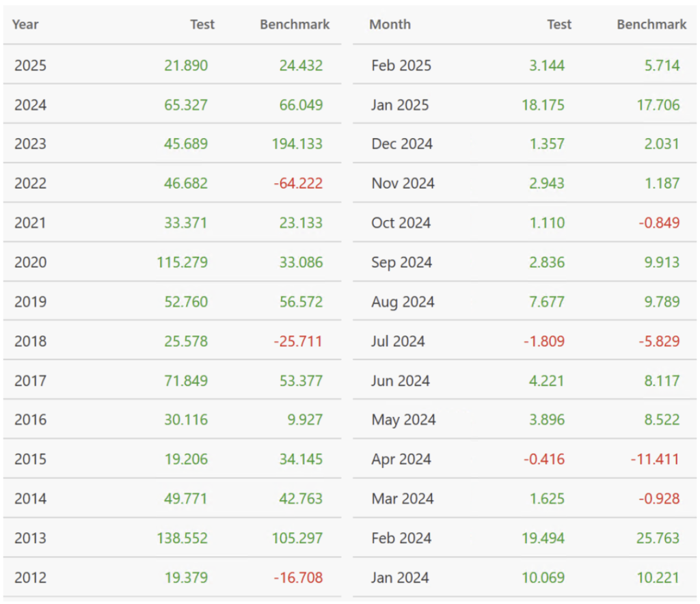Click the 2025 year row label
This screenshot has width=700, height=604.
pos(30,66)
